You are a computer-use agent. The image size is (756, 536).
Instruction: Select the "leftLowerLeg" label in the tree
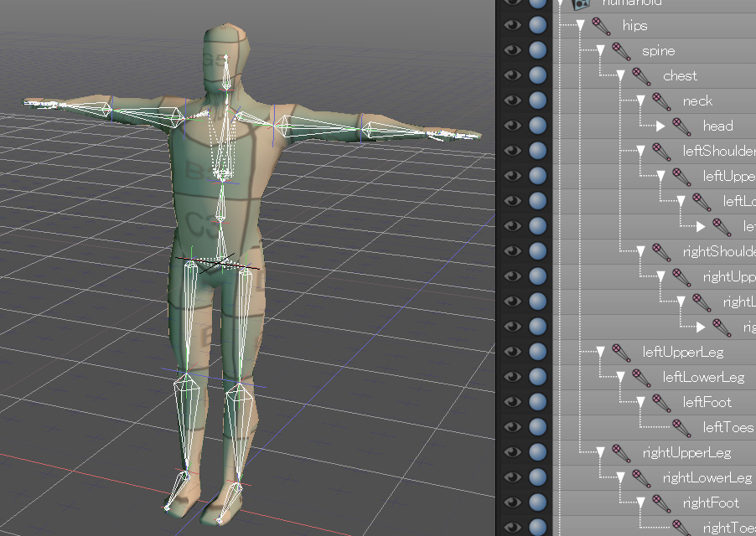pos(703,378)
